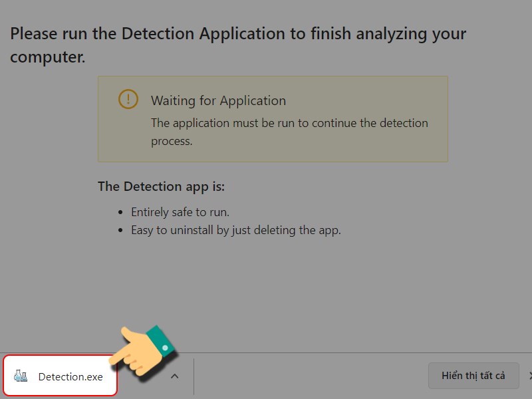Click the word 'computer.' in the title
The width and height of the screenshot is (532, 399).
coord(47,57)
